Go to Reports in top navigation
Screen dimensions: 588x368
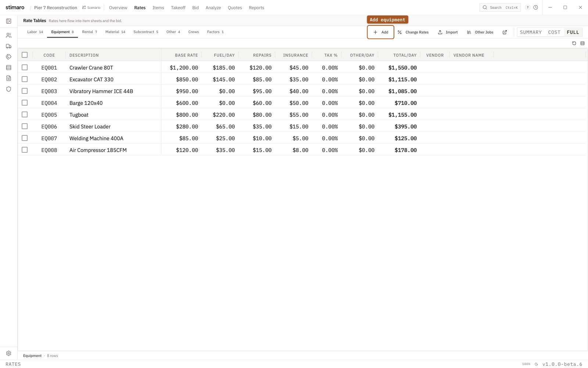[256, 8]
